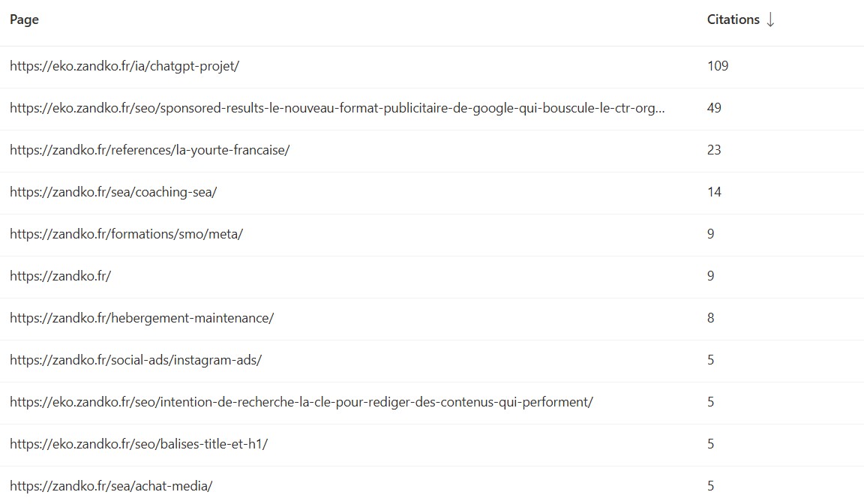Click the citation count 23
Screen dimensions: 864x504
[714, 150]
